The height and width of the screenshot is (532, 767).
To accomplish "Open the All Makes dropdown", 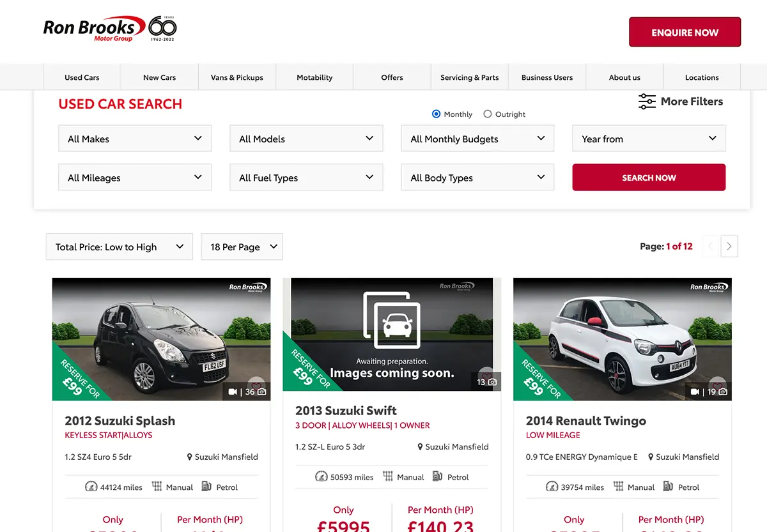I will 134,138.
